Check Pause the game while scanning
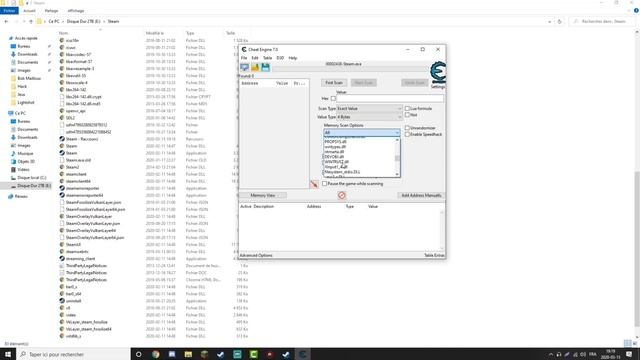640x360 pixels. [x=324, y=184]
